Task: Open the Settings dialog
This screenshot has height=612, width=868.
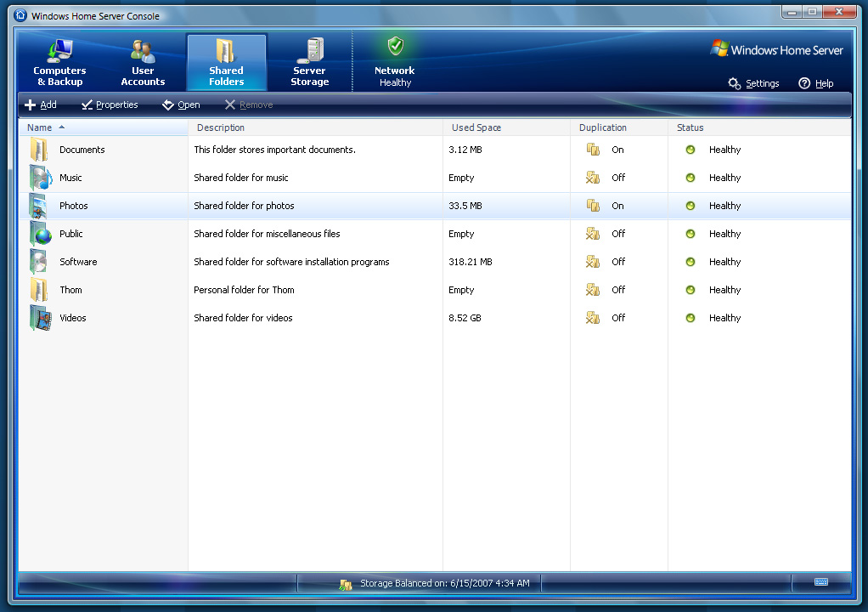Action: [753, 83]
